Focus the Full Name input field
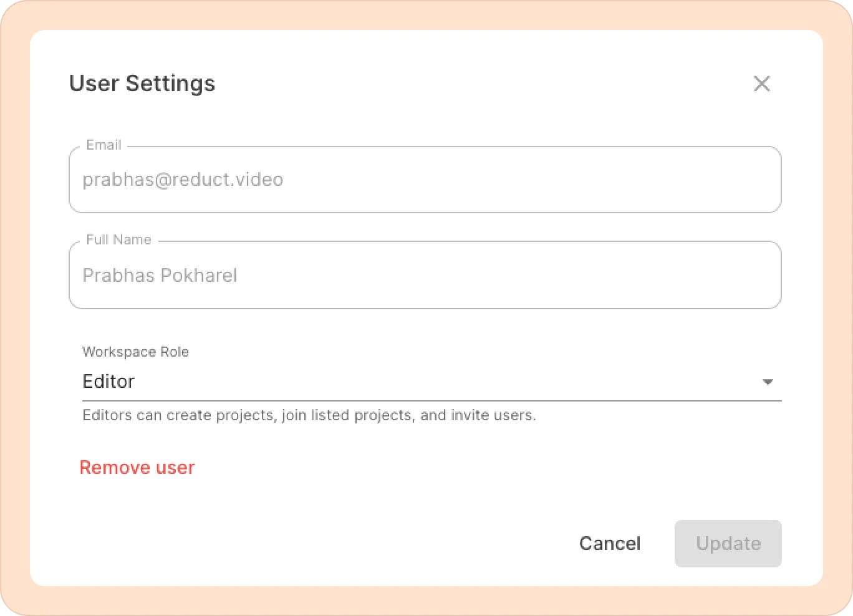The height and width of the screenshot is (616, 853). tap(424, 275)
